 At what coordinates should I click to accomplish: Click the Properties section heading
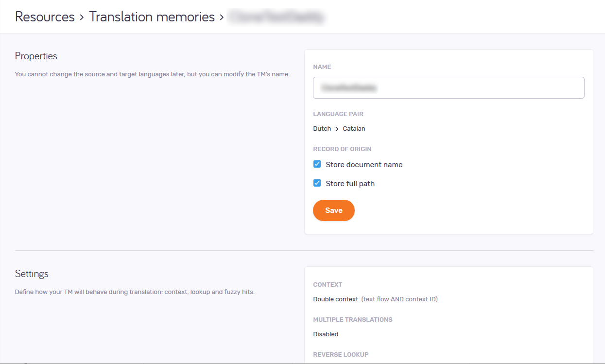pos(36,56)
